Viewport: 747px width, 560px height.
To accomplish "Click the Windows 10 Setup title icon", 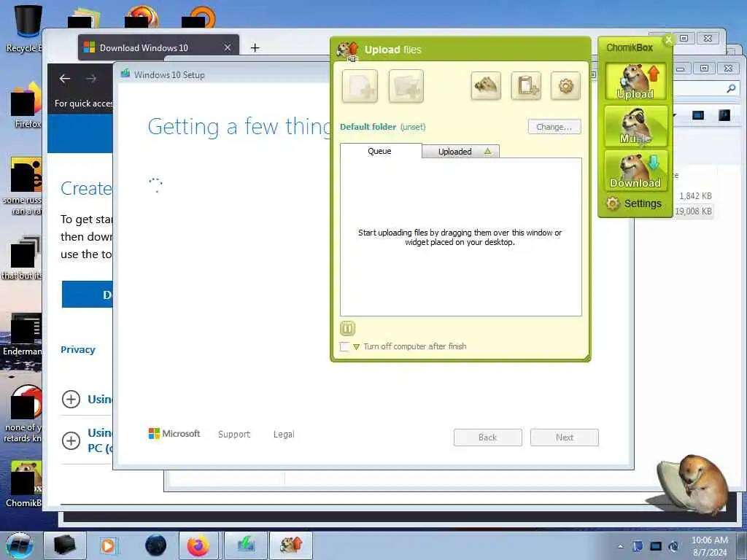I will click(125, 74).
